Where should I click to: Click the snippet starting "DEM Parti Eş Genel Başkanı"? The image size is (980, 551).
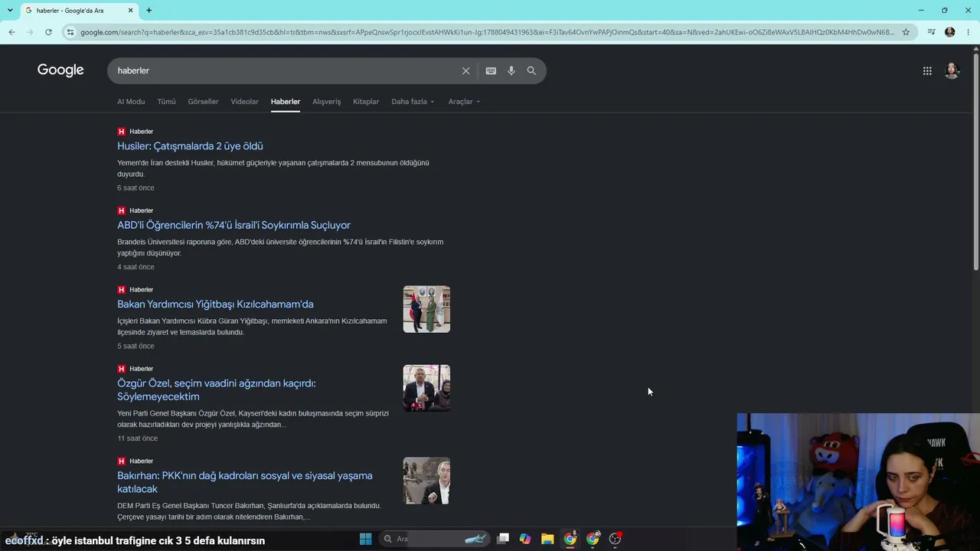pyautogui.click(x=249, y=511)
